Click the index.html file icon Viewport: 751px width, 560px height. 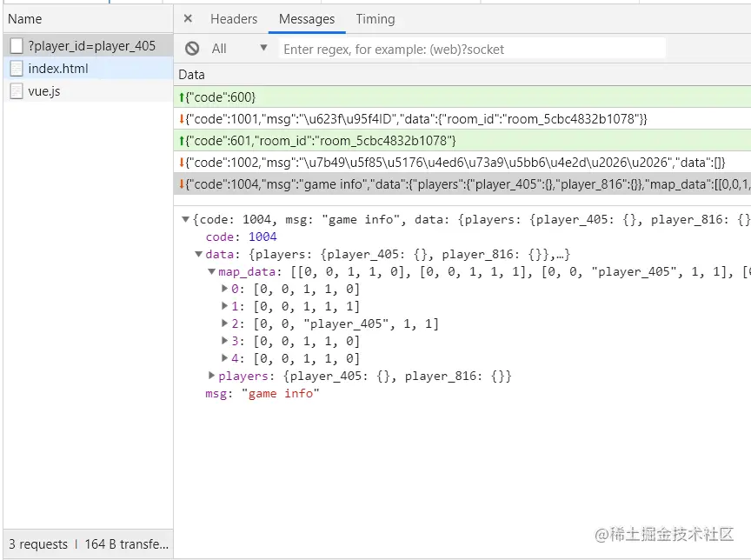tap(17, 68)
